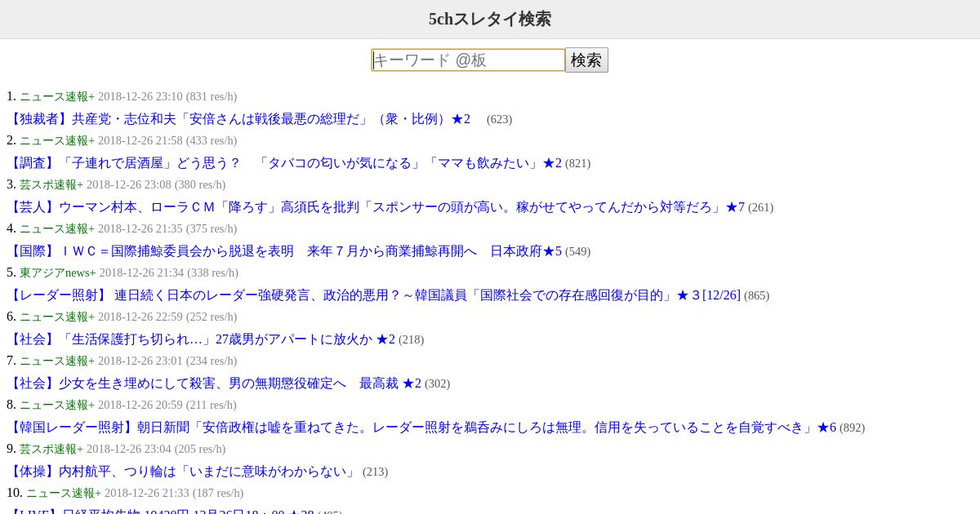Click the reply count (892)
The width and height of the screenshot is (980, 514).
click(853, 428)
